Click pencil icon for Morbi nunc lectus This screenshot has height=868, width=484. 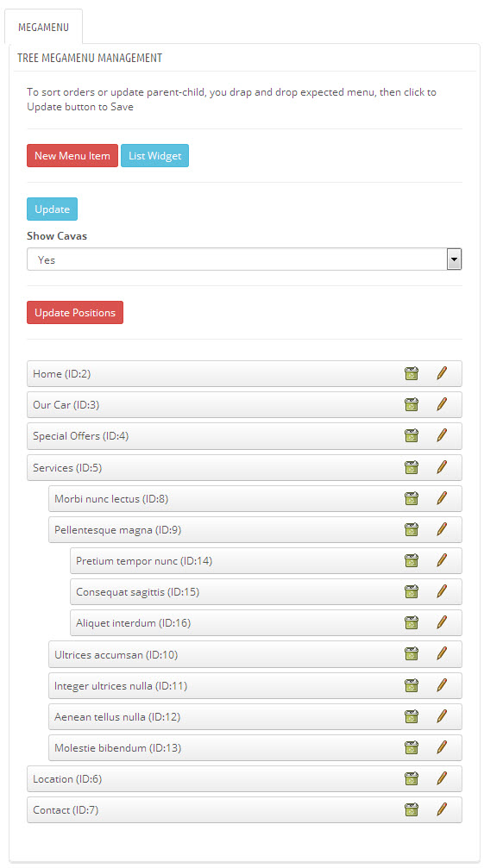click(442, 498)
